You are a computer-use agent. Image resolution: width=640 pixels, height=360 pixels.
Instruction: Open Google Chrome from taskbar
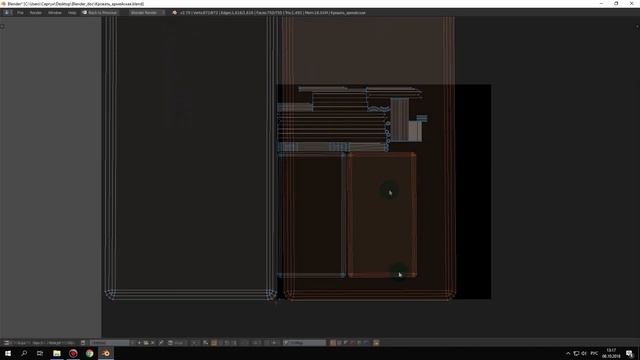tap(89, 353)
